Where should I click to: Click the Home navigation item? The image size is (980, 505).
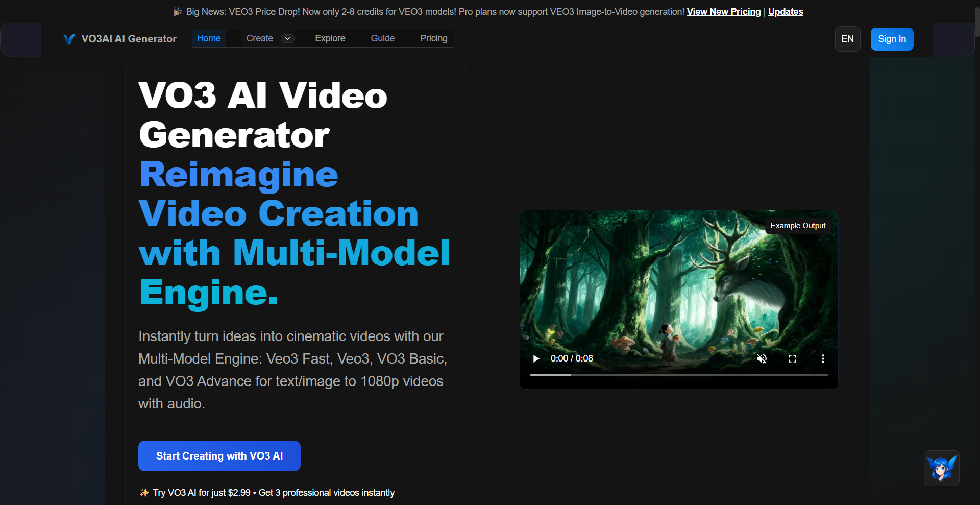point(209,38)
